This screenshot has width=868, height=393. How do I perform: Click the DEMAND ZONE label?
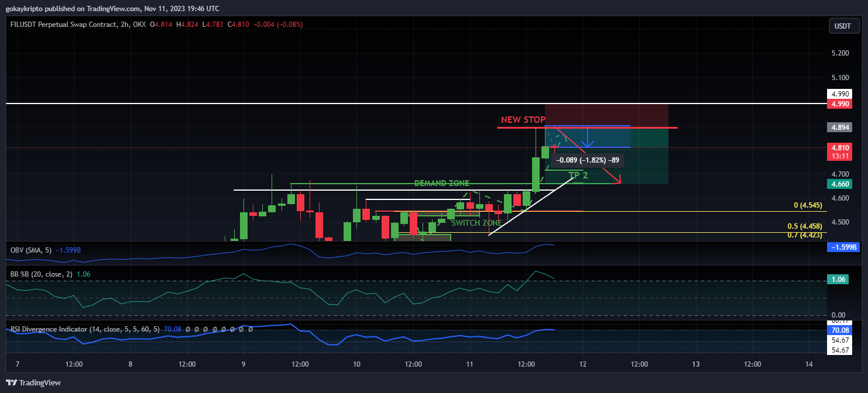(x=441, y=183)
